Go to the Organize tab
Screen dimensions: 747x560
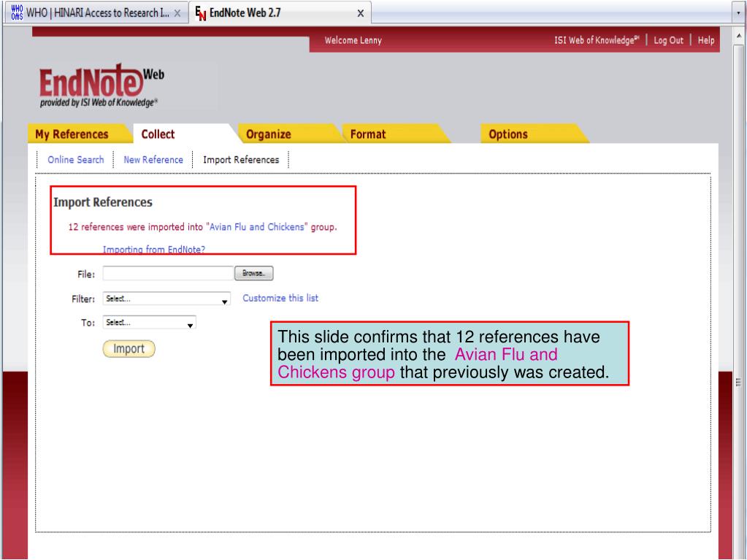[268, 134]
